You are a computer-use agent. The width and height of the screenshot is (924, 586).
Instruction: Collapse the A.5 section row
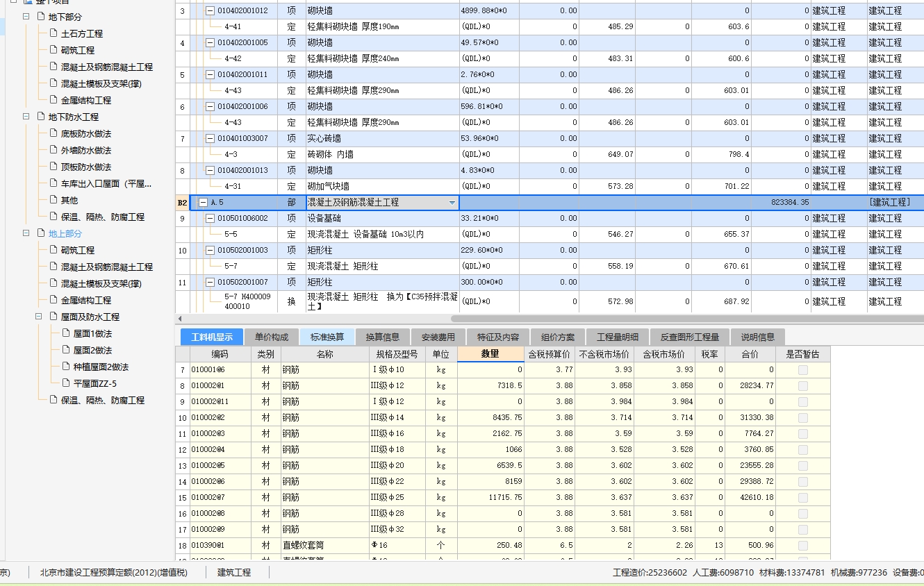coord(203,203)
